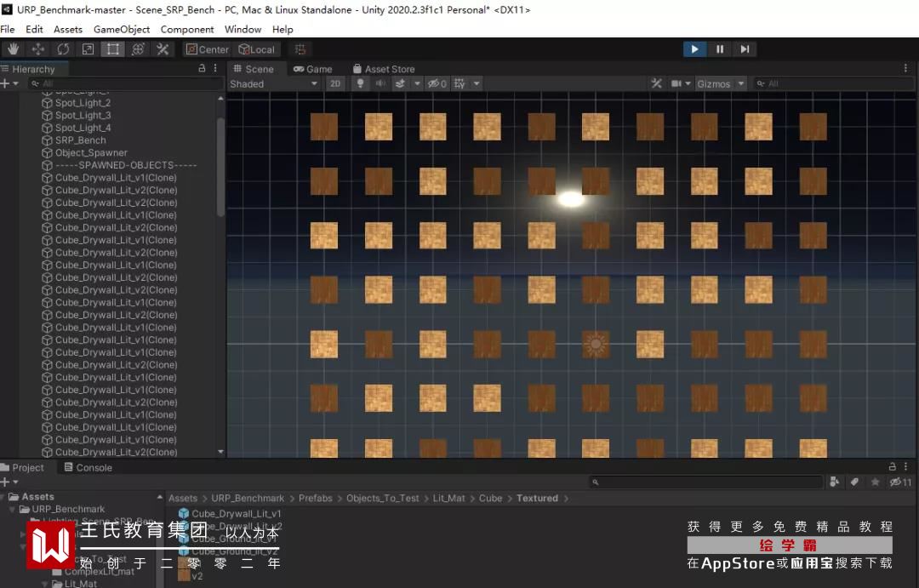Click the Hierarchy vertical scrollbar
This screenshot has height=588, width=919.
pyautogui.click(x=221, y=167)
